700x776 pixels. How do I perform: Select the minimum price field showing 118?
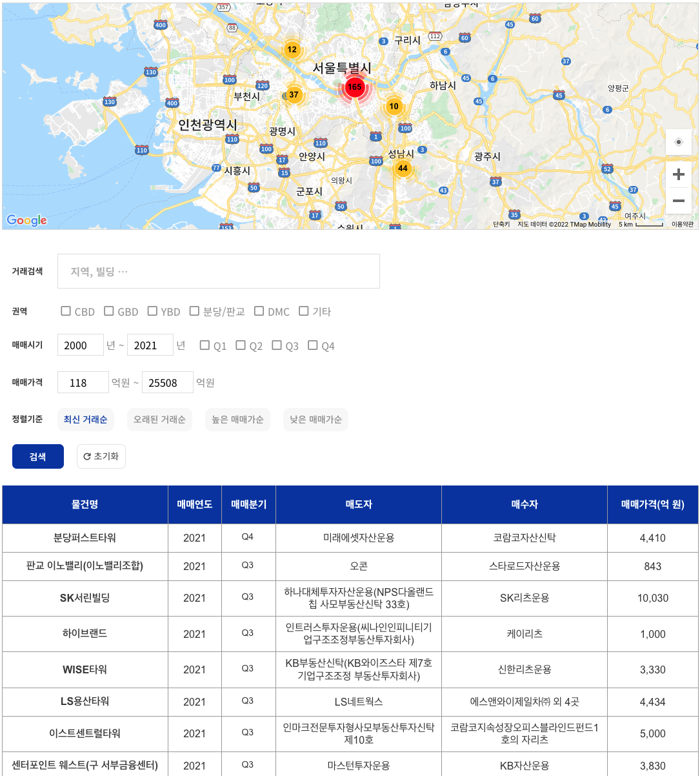pos(83,382)
